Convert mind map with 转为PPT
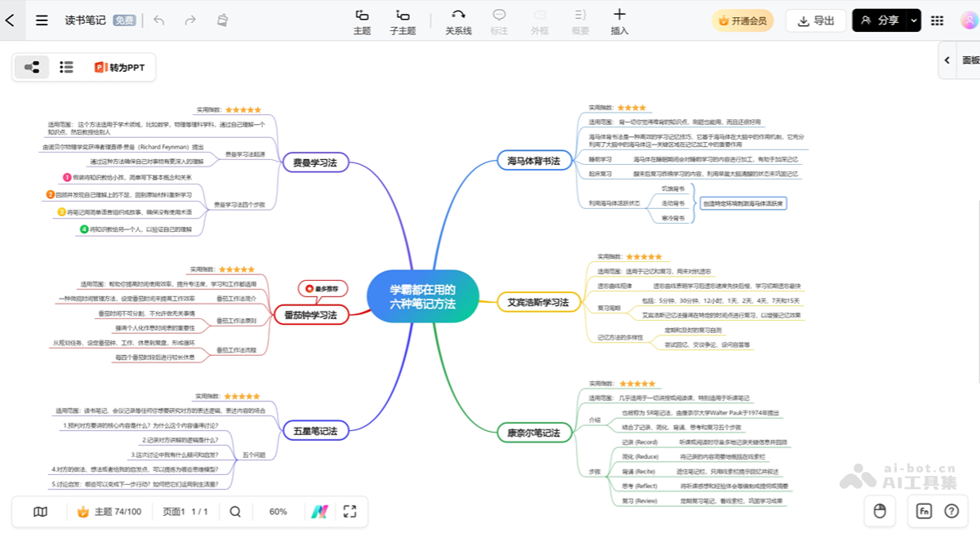Viewport: 980px width, 551px height. 119,67
